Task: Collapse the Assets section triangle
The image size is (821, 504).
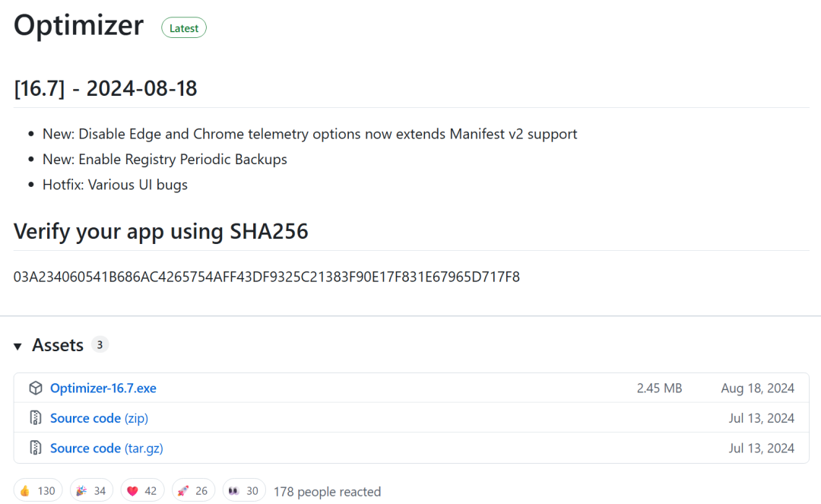Action: click(18, 347)
